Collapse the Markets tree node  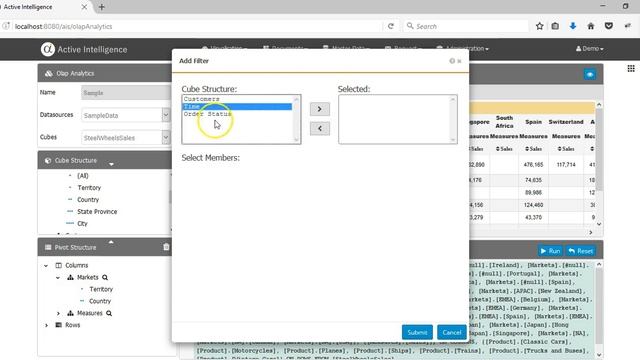(58, 278)
